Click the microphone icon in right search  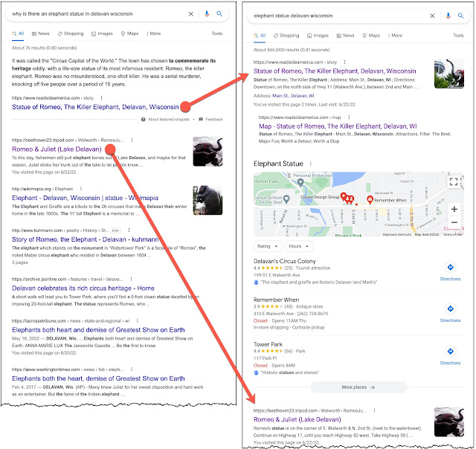click(448, 16)
